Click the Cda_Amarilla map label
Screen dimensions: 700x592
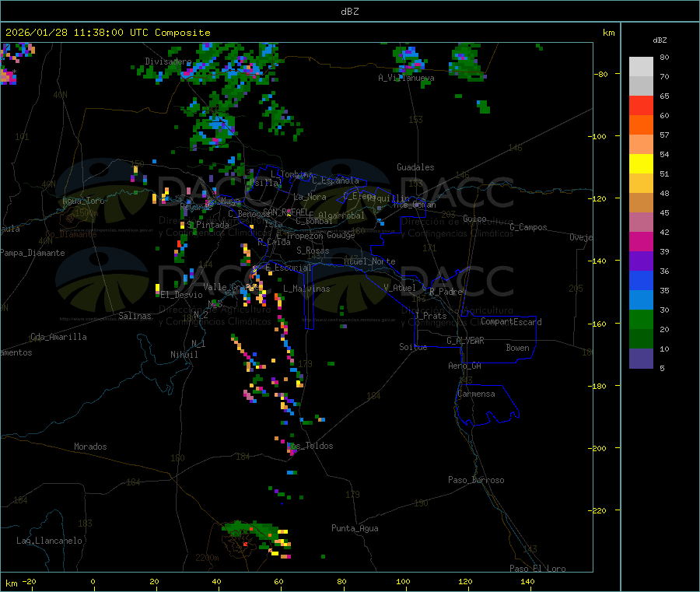(58, 337)
